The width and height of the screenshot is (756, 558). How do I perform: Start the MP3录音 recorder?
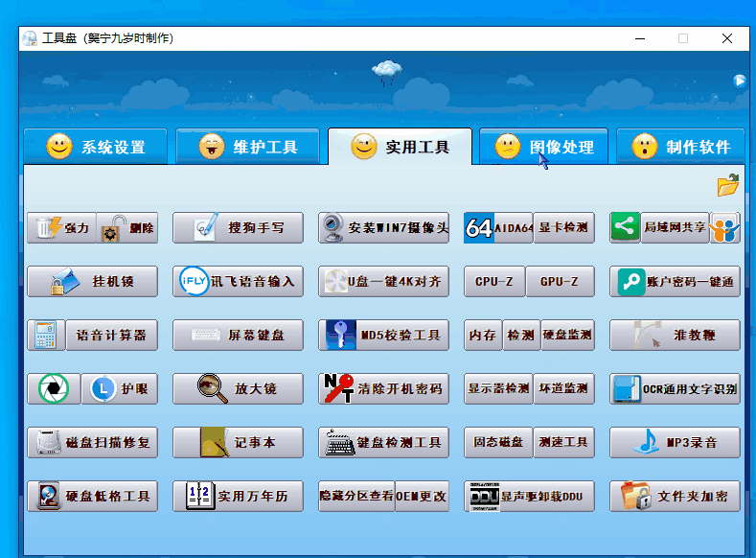(x=675, y=443)
